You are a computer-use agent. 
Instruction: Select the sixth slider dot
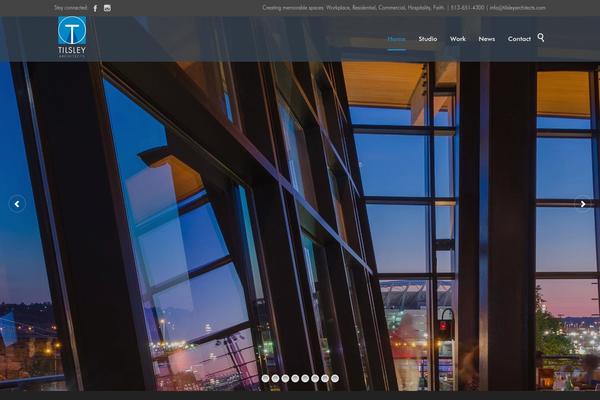(x=315, y=378)
